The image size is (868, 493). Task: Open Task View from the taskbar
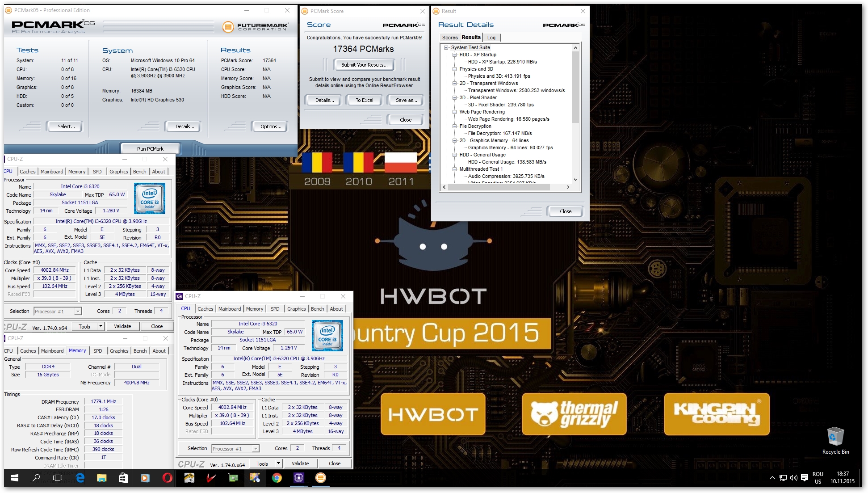58,478
